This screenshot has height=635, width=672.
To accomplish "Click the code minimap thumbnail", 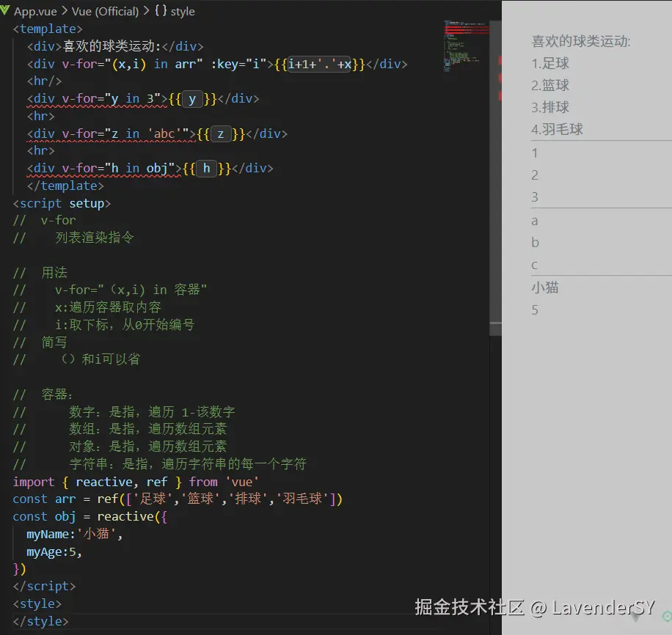I will [466, 45].
